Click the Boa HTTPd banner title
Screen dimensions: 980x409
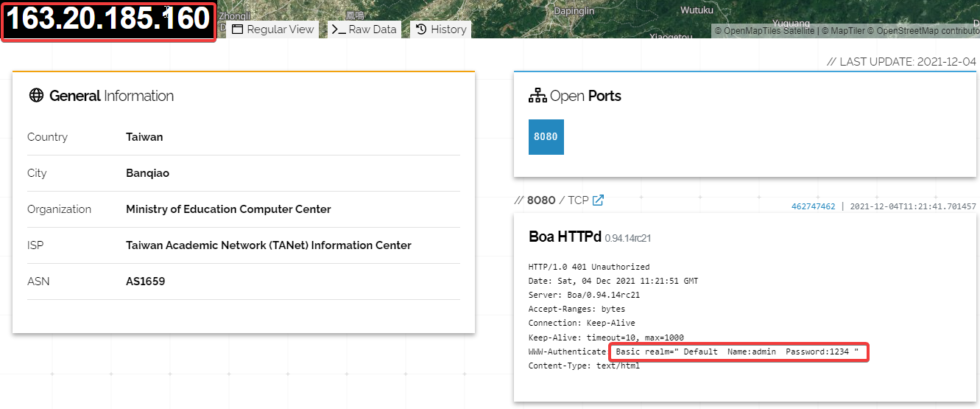(x=565, y=237)
